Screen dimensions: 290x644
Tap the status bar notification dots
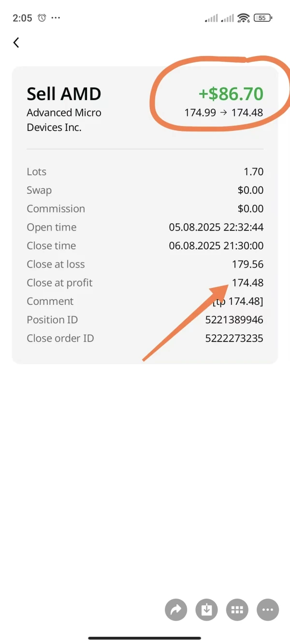[56, 18]
